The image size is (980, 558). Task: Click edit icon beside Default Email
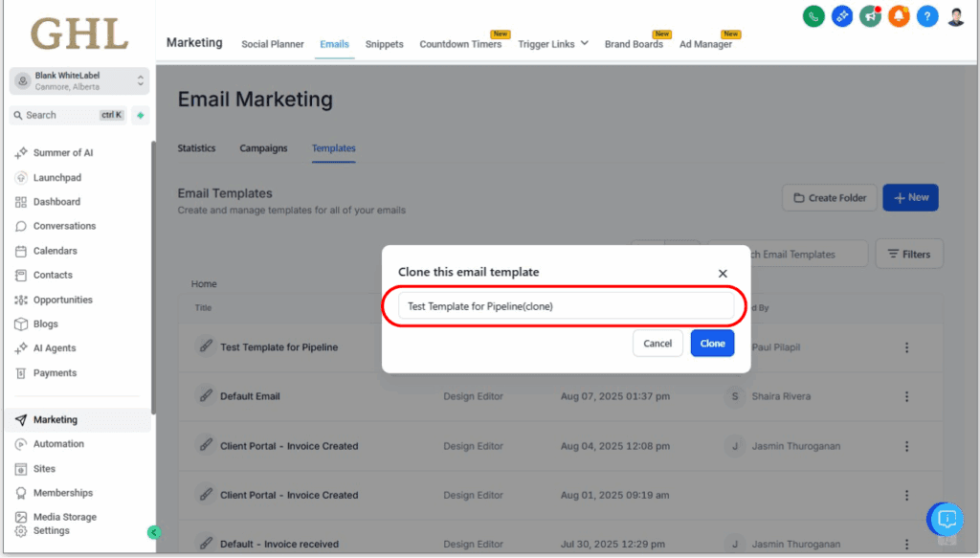pyautogui.click(x=206, y=395)
